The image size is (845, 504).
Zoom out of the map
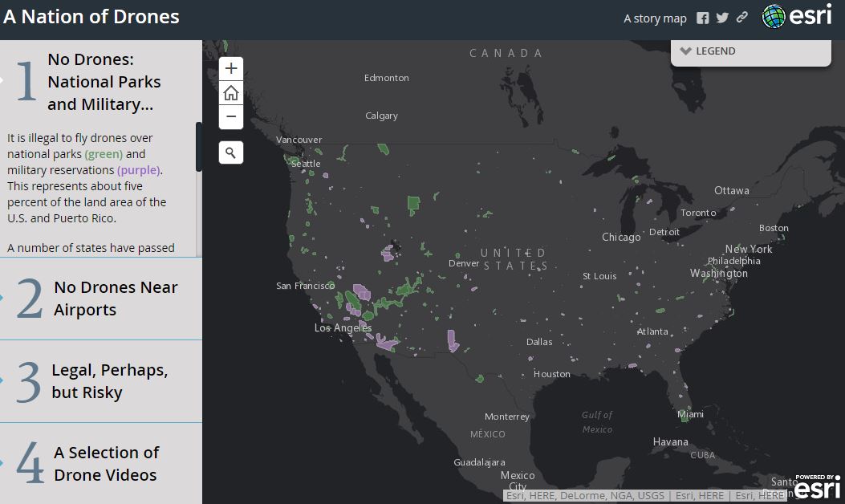click(x=231, y=117)
